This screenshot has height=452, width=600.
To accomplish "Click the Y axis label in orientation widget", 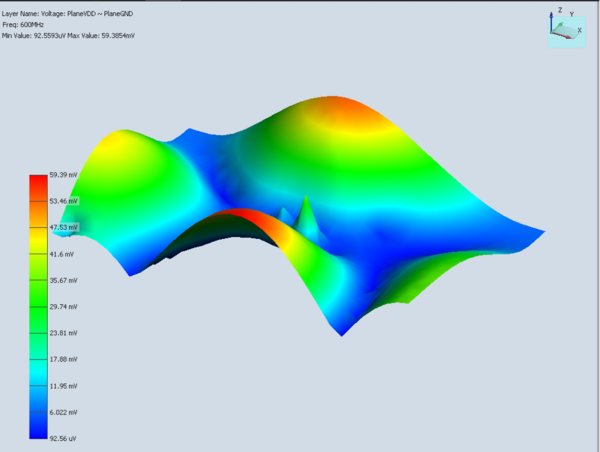I will tap(572, 14).
